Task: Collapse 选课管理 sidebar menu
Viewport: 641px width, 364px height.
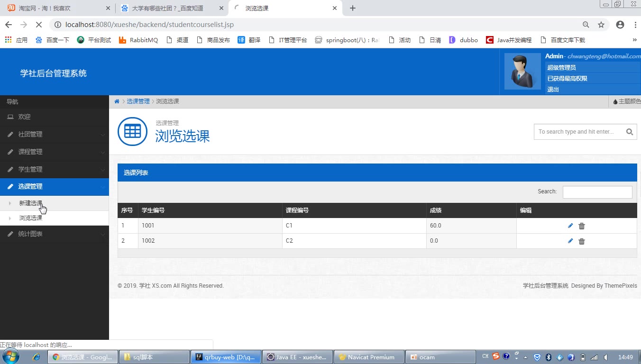Action: [55, 186]
